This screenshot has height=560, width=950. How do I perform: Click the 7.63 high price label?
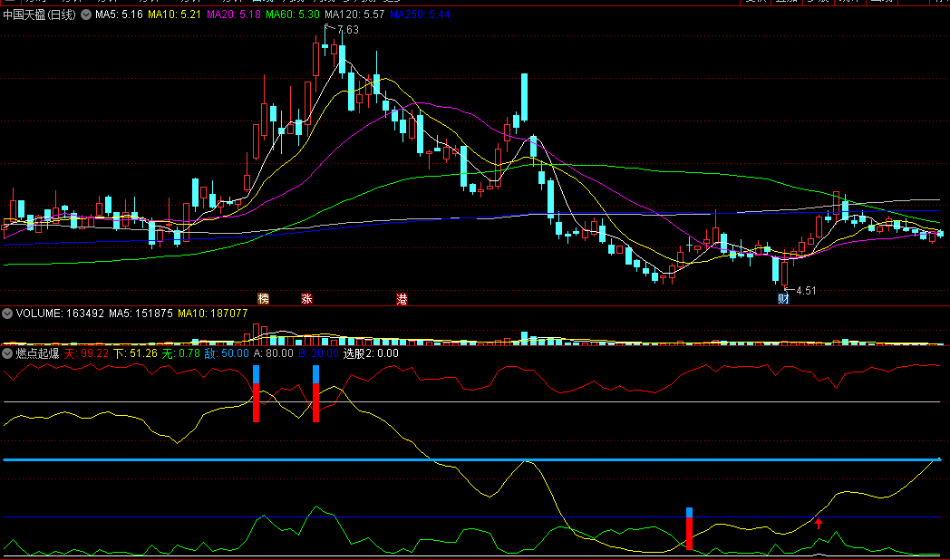pyautogui.click(x=347, y=30)
